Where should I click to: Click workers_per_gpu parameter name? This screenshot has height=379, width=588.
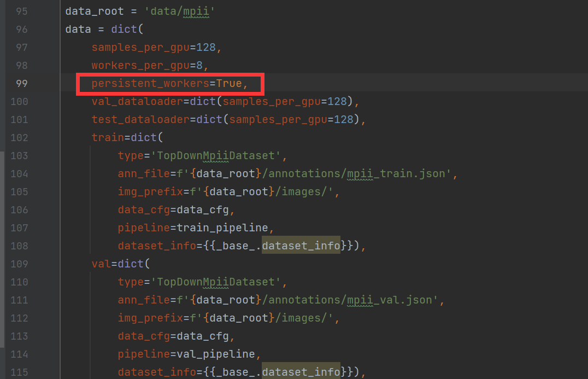(x=140, y=65)
